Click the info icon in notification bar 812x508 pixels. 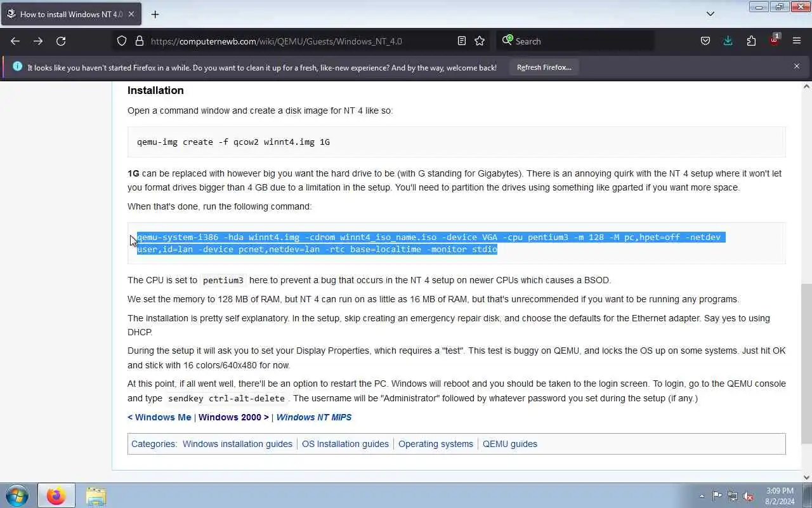tap(17, 67)
